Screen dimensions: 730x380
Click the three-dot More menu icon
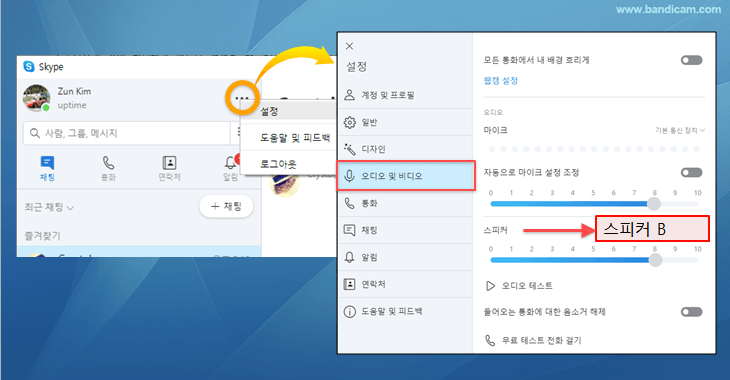(242, 98)
